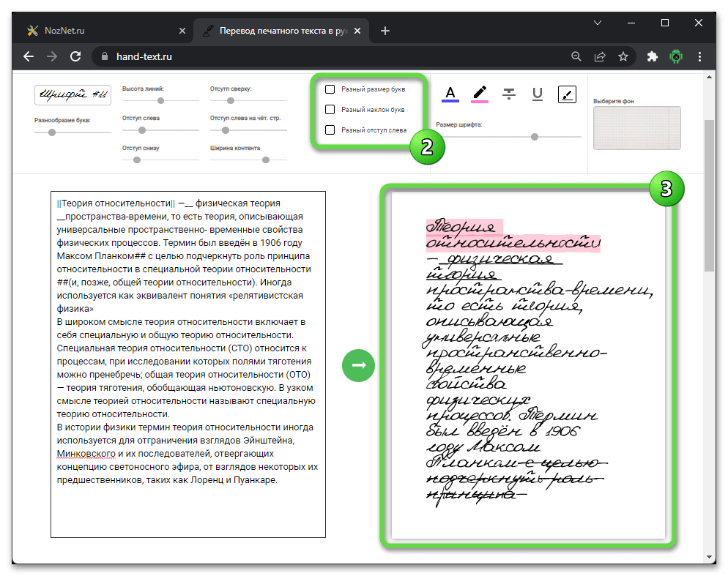This screenshot has height=576, width=728.
Task: Open the browser extensions puzzle icon
Action: pos(652,56)
